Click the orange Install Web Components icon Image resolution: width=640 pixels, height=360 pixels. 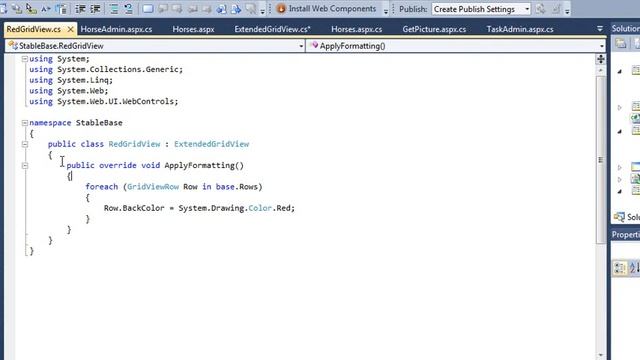tap(281, 9)
